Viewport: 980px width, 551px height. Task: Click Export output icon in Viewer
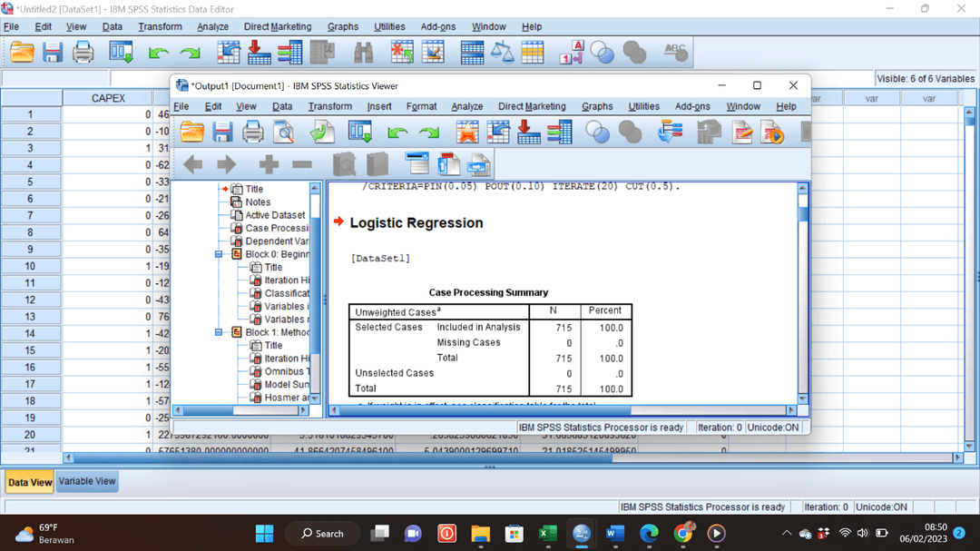coord(322,132)
